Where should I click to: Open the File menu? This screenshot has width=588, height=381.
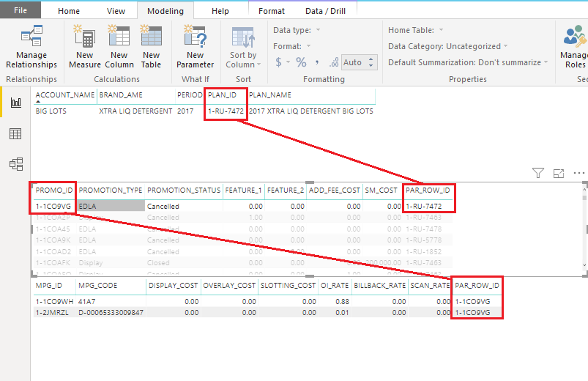(x=21, y=10)
